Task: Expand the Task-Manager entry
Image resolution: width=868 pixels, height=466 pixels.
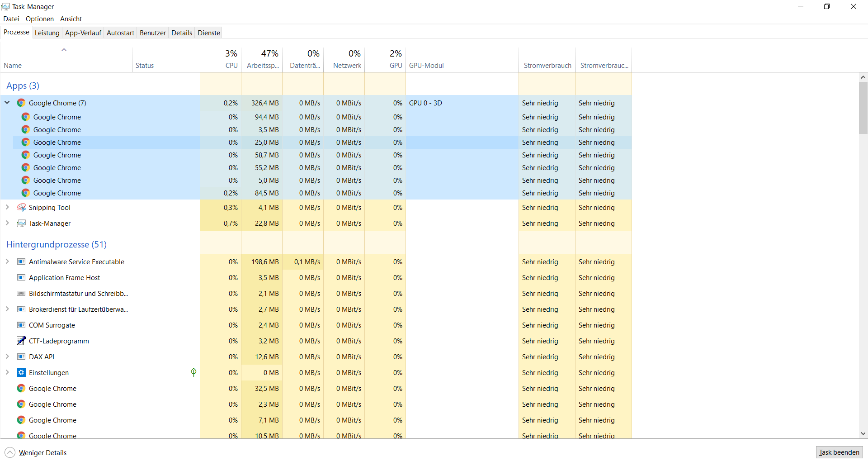Action: coord(7,223)
